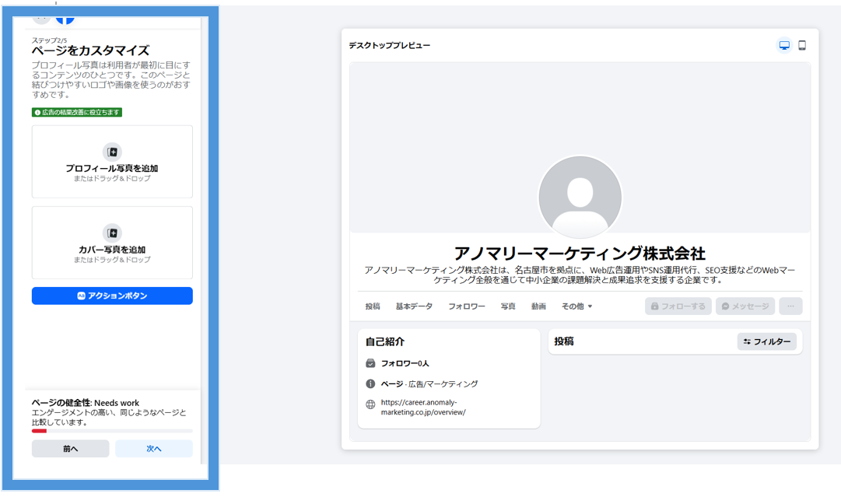Open the three-dots more options button
The width and height of the screenshot is (841, 504).
[790, 306]
